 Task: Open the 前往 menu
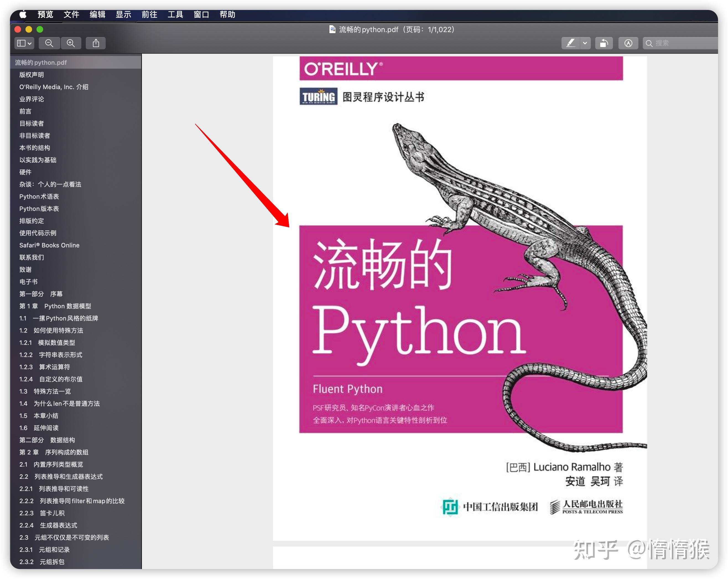pyautogui.click(x=150, y=14)
